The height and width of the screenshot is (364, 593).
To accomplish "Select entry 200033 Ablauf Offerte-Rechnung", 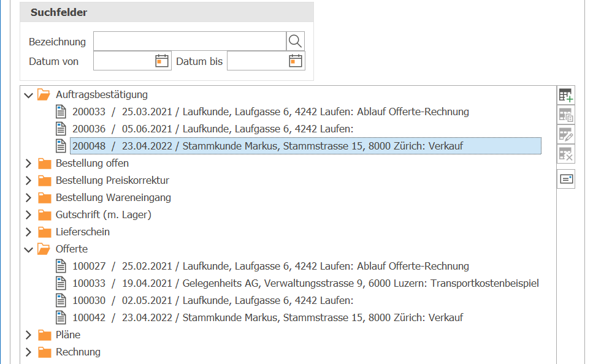I will [x=271, y=112].
